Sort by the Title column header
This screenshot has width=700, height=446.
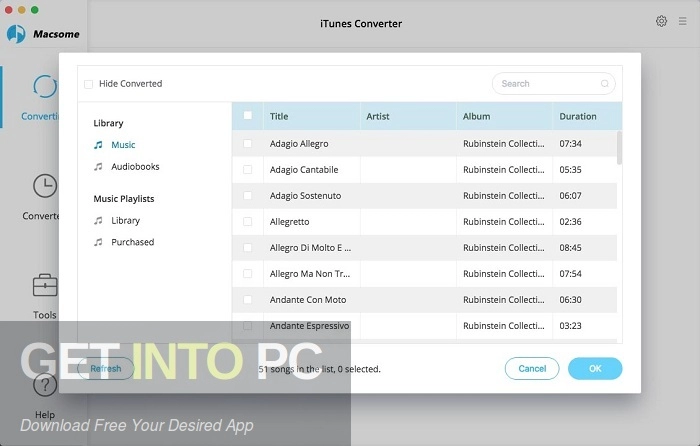(312, 116)
